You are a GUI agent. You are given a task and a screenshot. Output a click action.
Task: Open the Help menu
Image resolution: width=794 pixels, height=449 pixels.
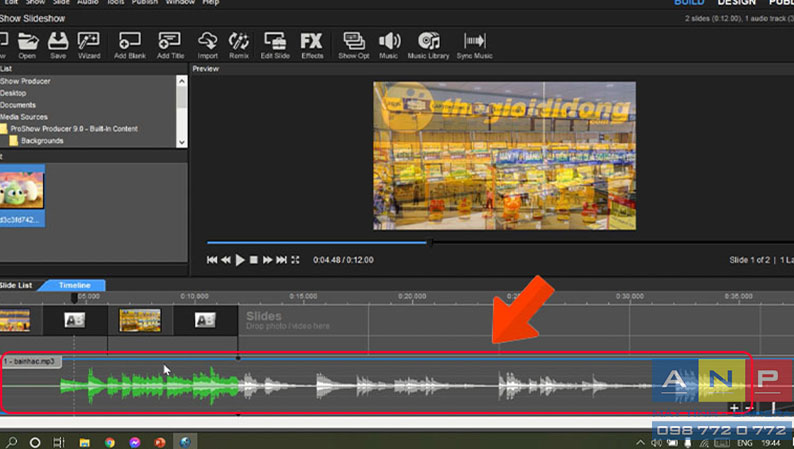click(x=211, y=3)
